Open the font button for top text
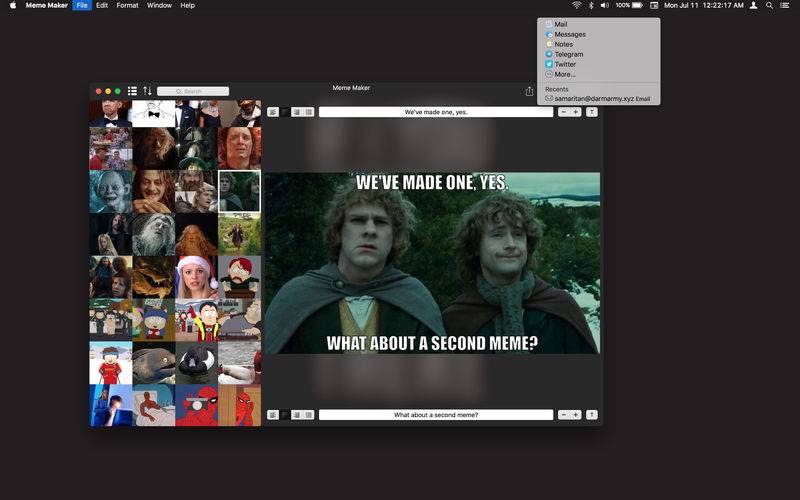The width and height of the screenshot is (800, 500). tap(592, 112)
